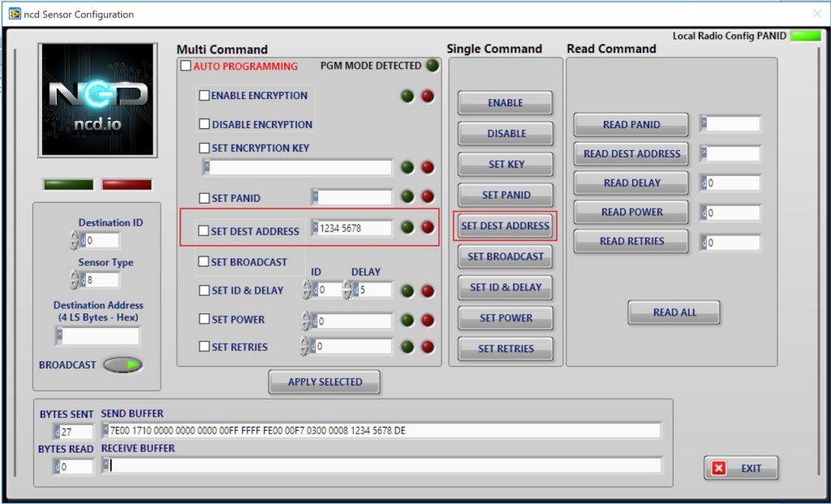Click the PGM MODE DETECTED indicator light

[431, 67]
